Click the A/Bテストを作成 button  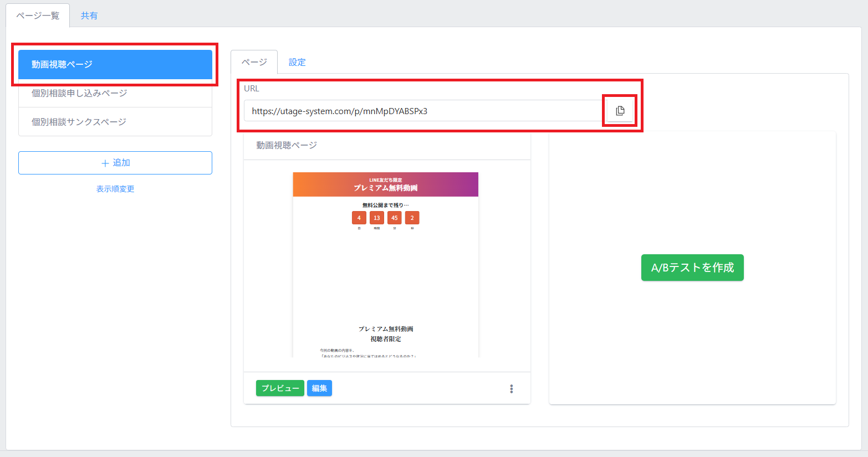point(692,268)
